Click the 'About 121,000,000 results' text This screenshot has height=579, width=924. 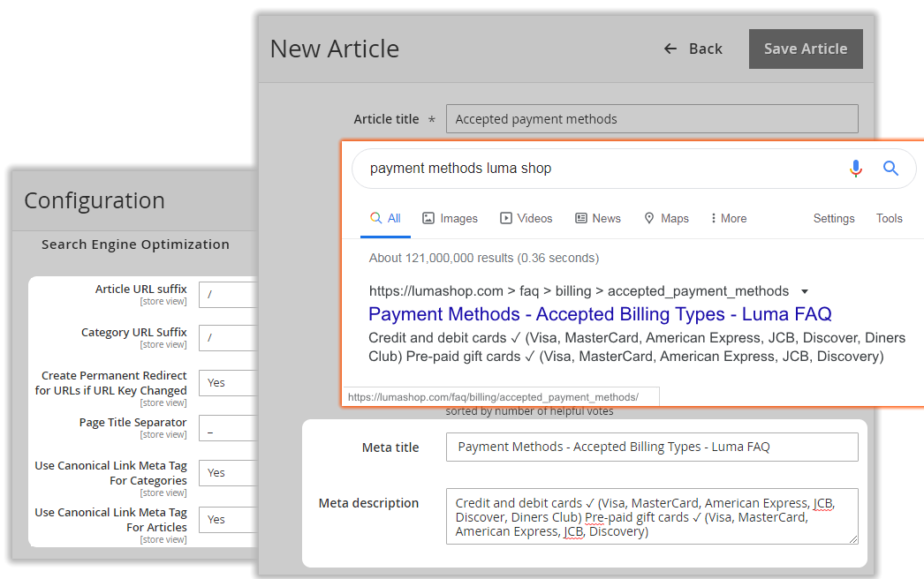point(484,258)
